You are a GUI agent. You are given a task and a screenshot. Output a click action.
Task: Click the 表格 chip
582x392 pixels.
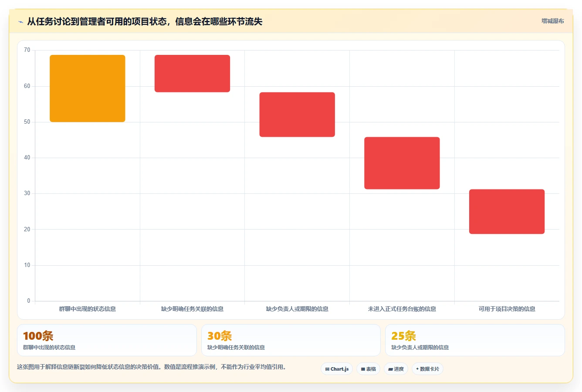(368, 369)
